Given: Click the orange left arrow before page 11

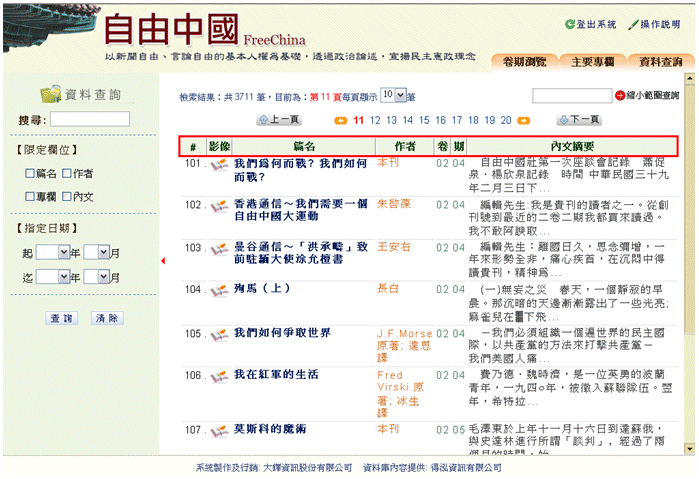Looking at the screenshot, I should tap(341, 120).
